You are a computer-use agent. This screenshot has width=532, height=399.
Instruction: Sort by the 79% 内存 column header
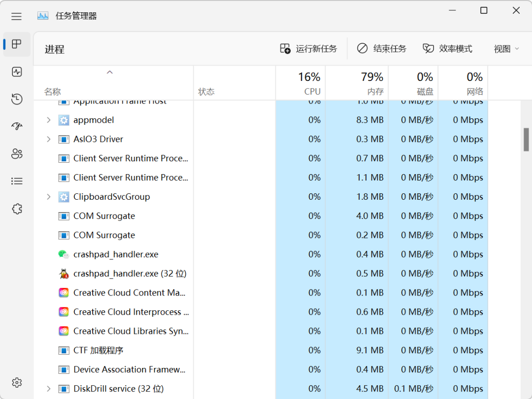click(x=357, y=83)
